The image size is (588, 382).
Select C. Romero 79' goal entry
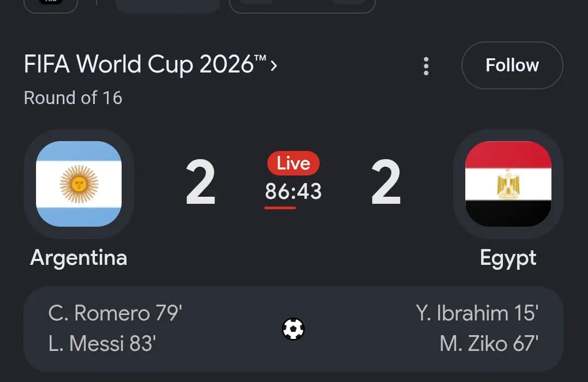pos(115,313)
